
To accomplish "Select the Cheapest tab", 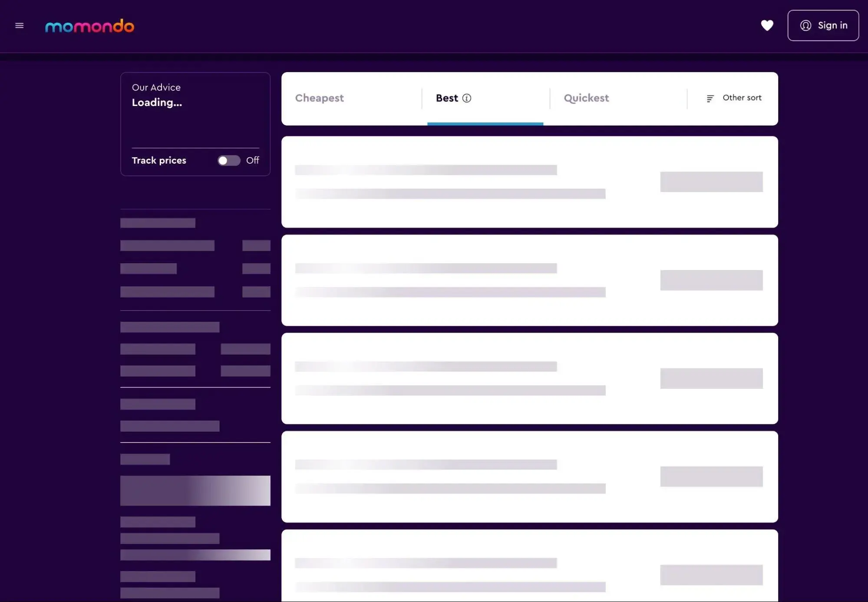I will pyautogui.click(x=319, y=98).
